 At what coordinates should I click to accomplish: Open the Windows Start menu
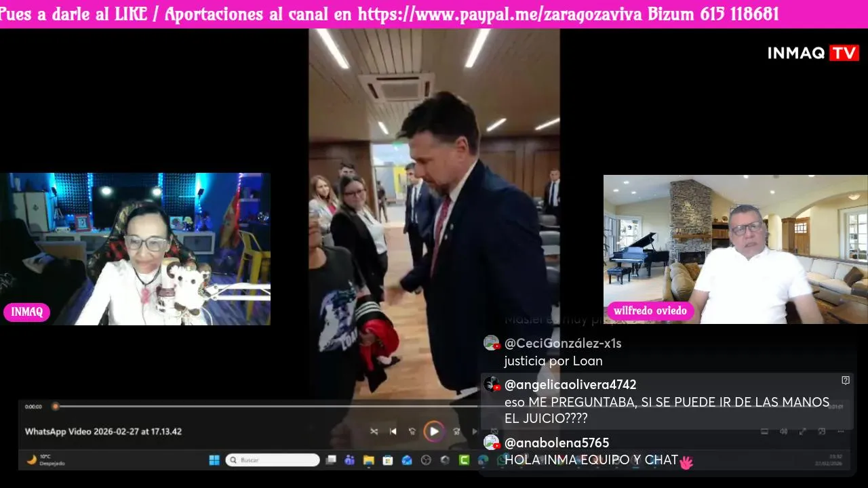tap(214, 460)
